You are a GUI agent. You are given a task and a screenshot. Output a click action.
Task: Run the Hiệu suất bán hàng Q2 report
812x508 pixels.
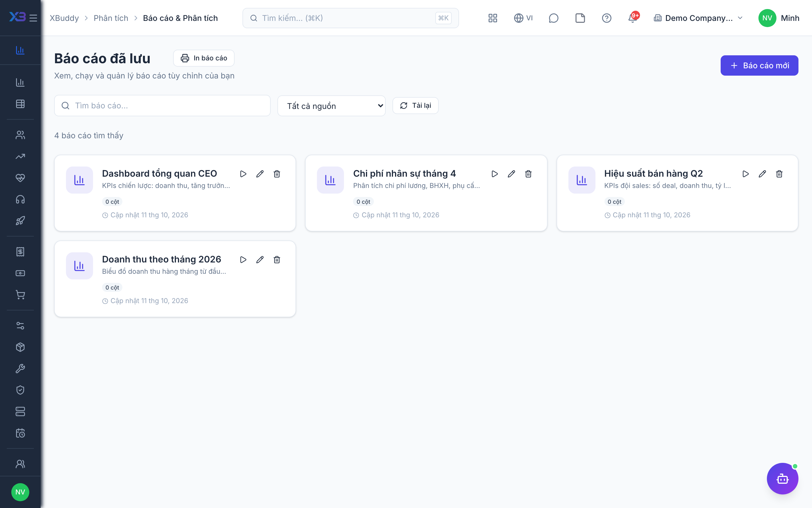click(x=745, y=174)
